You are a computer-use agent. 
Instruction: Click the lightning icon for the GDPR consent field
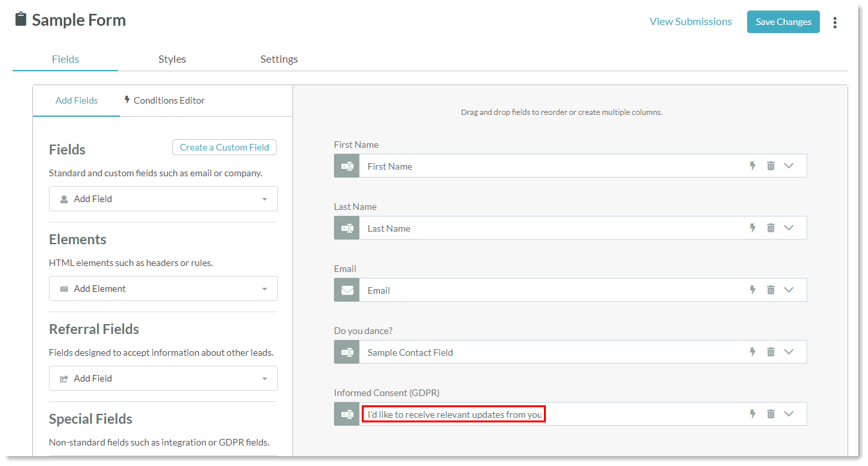click(x=752, y=414)
